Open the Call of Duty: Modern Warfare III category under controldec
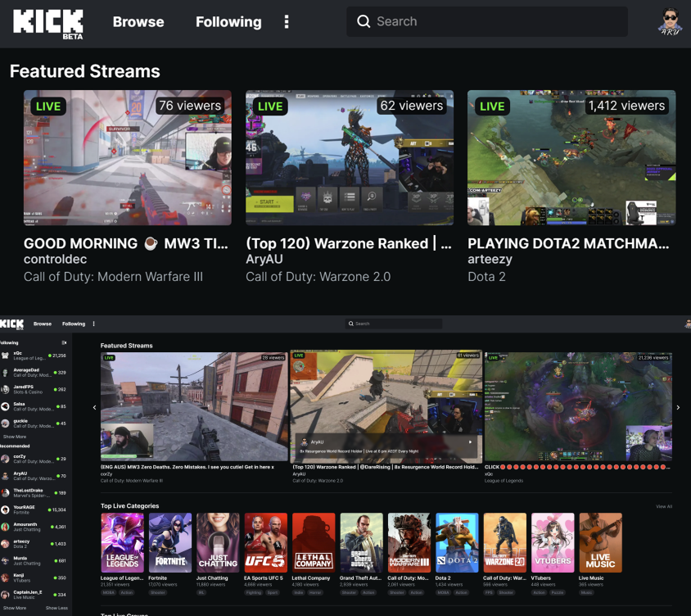 113,277
